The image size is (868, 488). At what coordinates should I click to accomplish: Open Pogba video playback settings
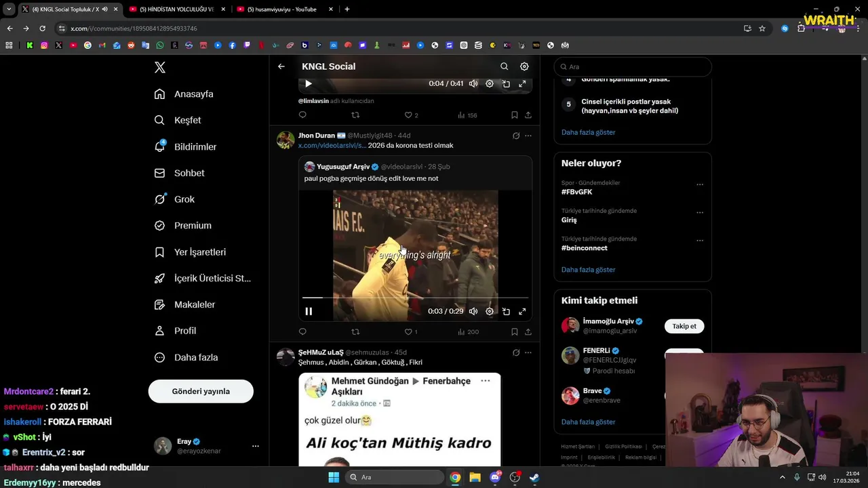click(x=490, y=311)
